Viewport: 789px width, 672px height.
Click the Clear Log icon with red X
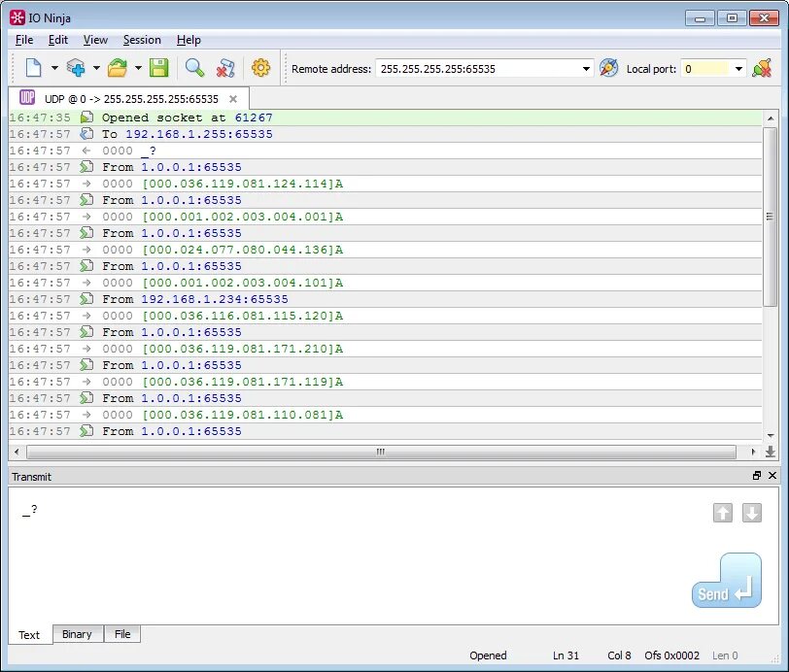225,68
